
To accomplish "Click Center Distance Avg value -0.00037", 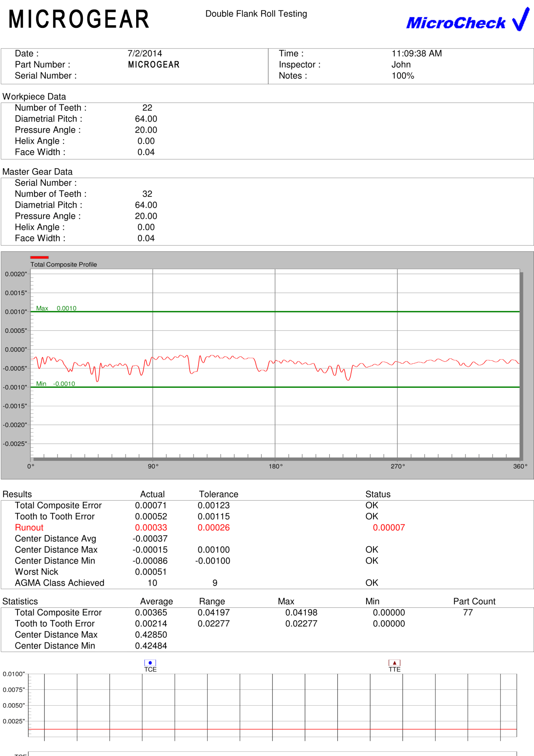I will [x=150, y=539].
